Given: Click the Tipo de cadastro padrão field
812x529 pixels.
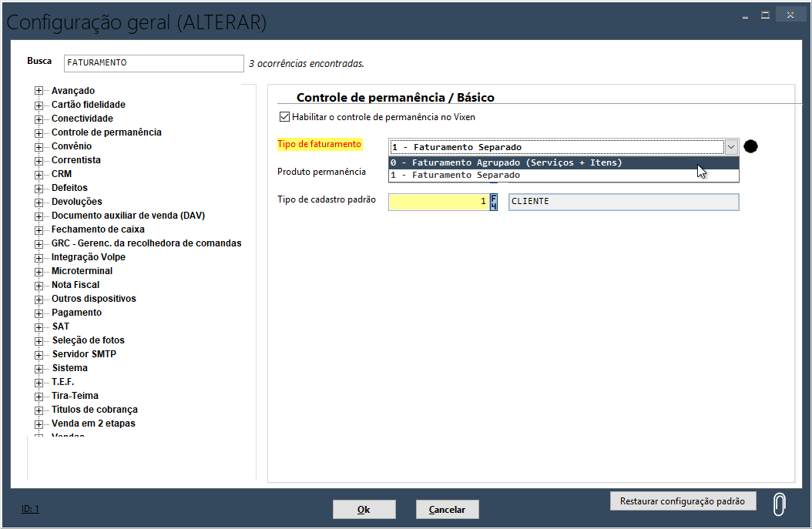Looking at the screenshot, I should (x=438, y=202).
